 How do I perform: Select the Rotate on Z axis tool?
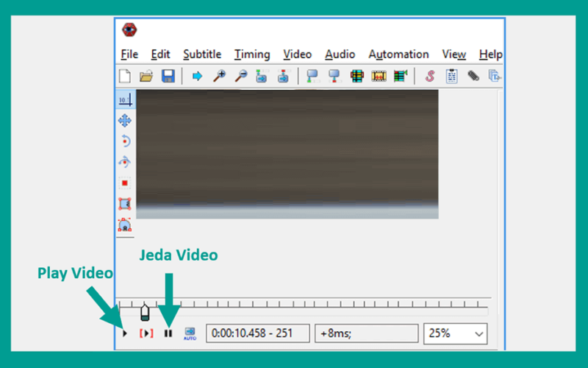[x=125, y=141]
